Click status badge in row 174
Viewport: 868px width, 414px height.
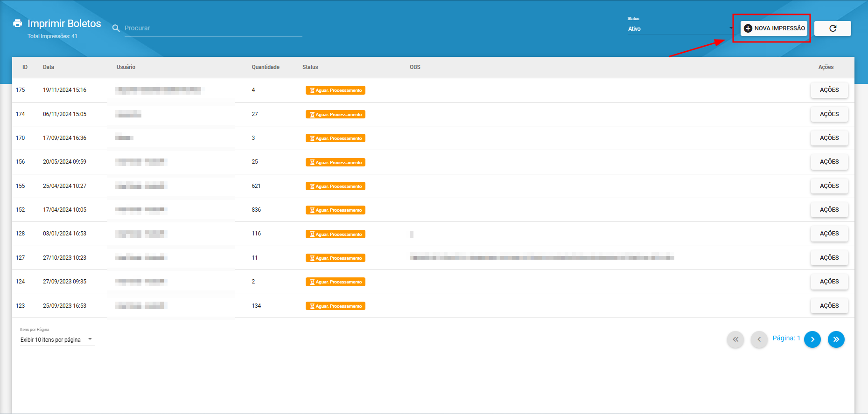coord(336,115)
